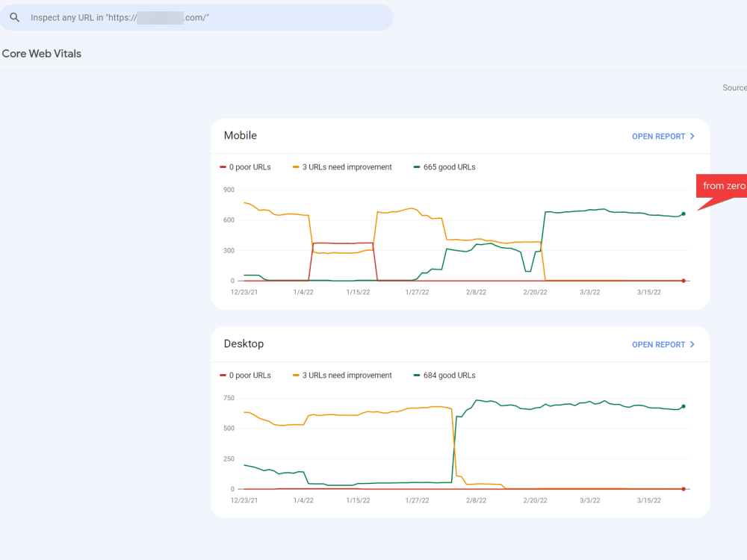Viewport: 747px width, 560px height.
Task: Select the Mobile section title
Action: coord(240,136)
